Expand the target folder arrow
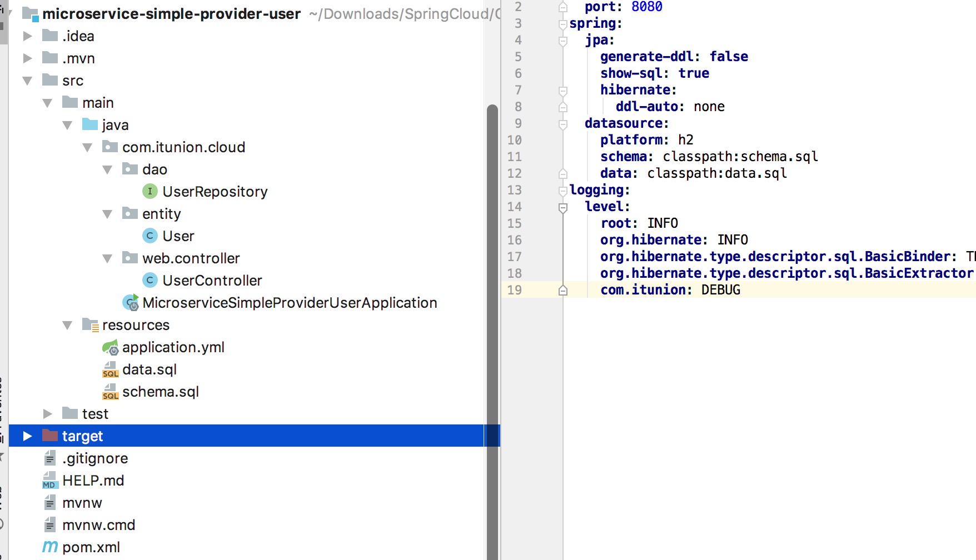This screenshot has height=560, width=976. (x=27, y=436)
